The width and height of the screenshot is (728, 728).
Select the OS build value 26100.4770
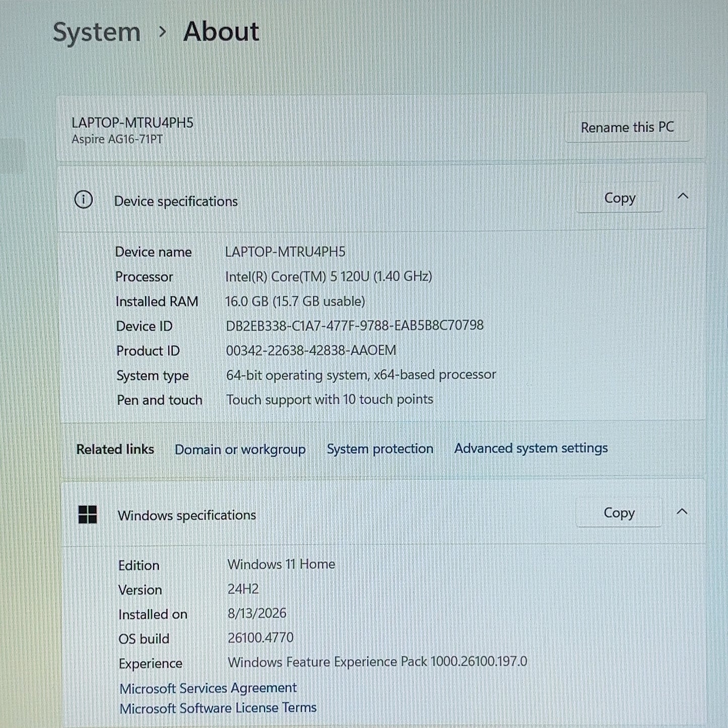[x=260, y=638]
